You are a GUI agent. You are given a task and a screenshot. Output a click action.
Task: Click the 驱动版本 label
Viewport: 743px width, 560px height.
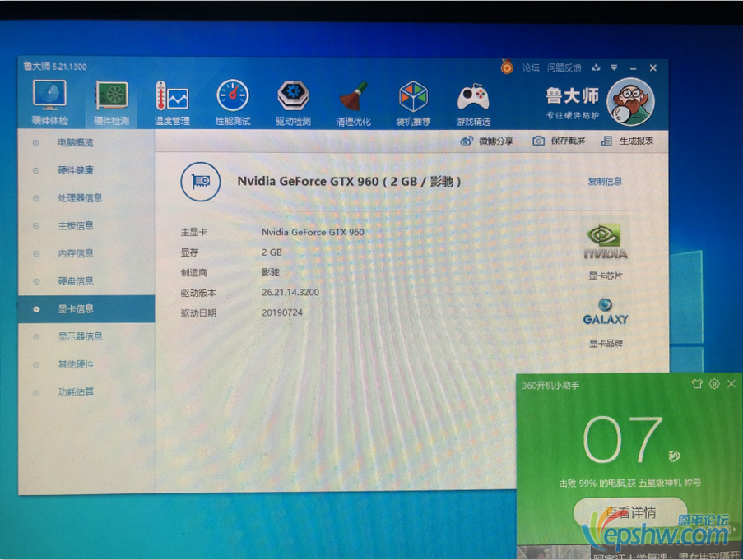198,293
